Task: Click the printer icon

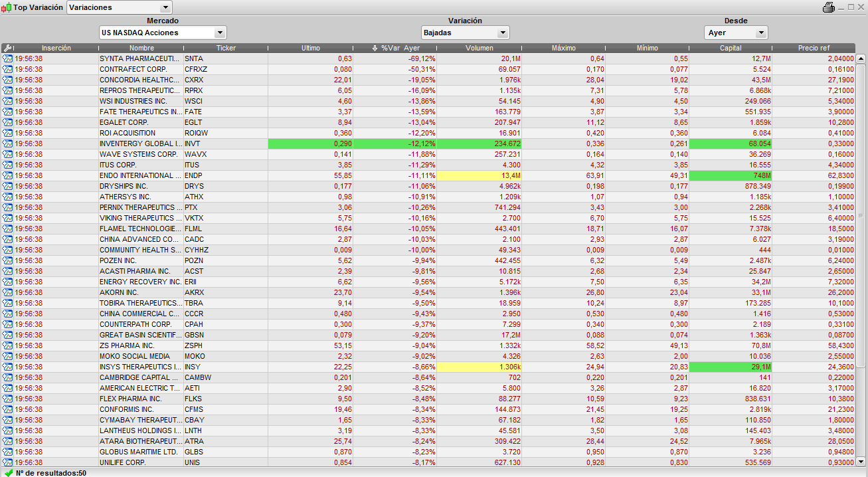Action: click(x=828, y=7)
